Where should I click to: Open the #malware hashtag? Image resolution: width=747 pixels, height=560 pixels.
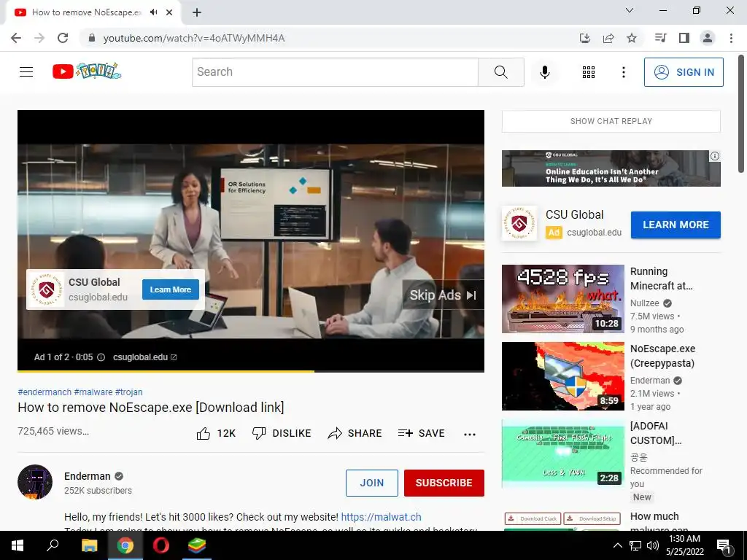click(x=93, y=392)
